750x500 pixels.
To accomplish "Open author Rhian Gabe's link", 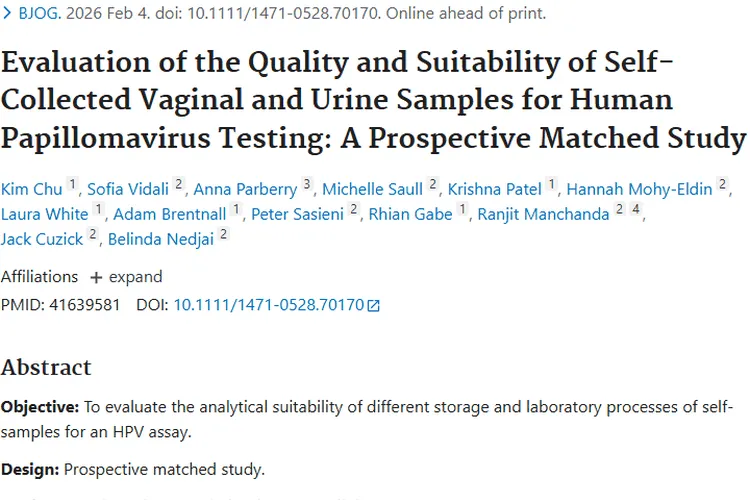I will coord(411,214).
